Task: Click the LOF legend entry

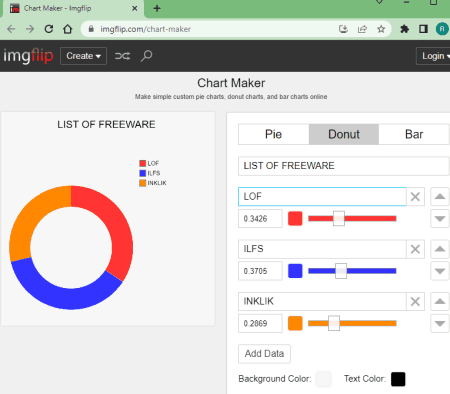Action: pyautogui.click(x=149, y=163)
